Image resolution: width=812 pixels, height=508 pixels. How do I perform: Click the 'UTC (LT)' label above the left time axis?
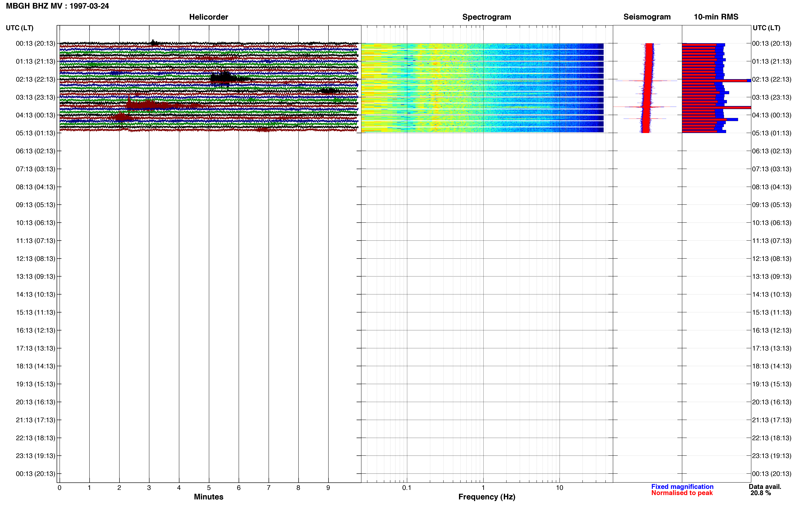tap(19, 28)
